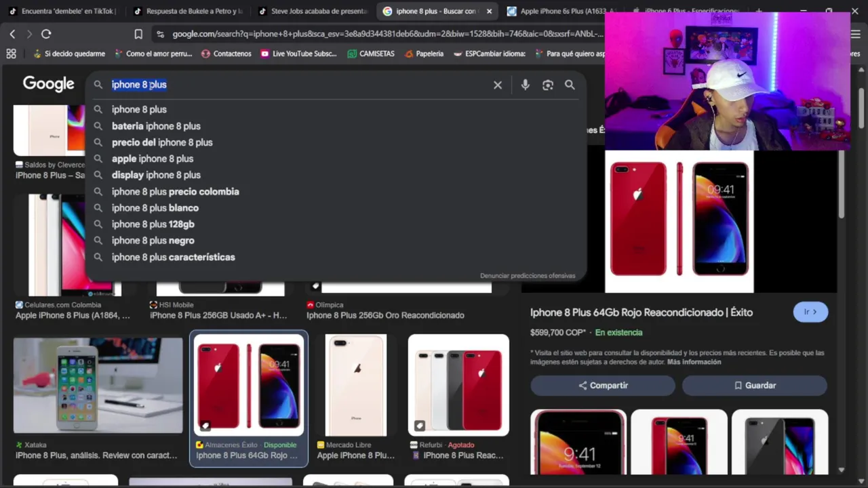
Task: Open 'ESPCambiar idioma:' bookmark
Action: 488,54
